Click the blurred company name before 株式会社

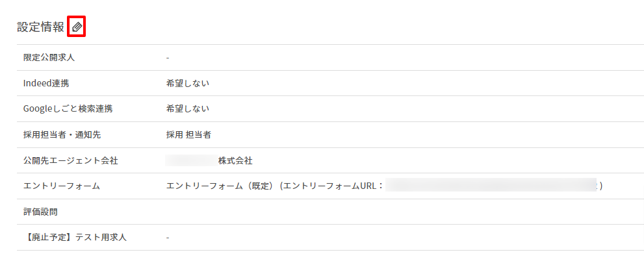pos(191,160)
